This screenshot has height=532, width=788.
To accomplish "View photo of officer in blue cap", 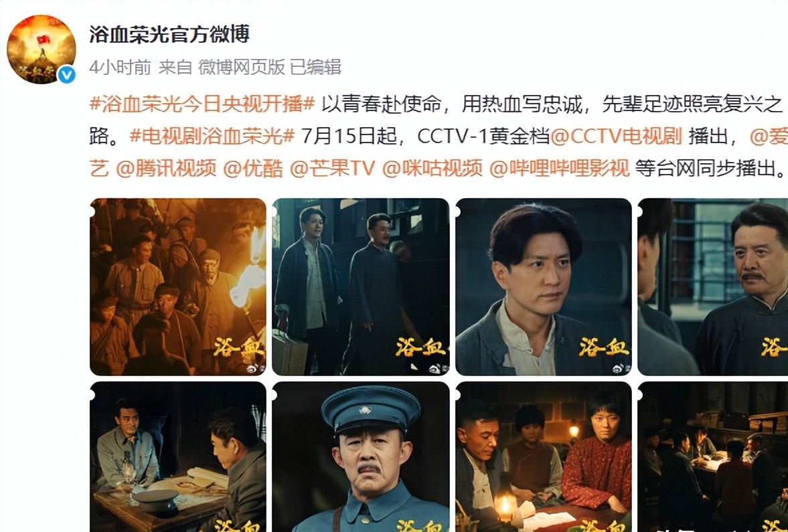I will [360, 456].
